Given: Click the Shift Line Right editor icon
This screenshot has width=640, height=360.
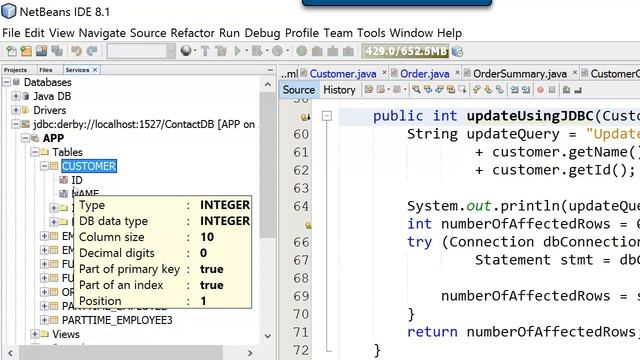Looking at the screenshot, I should coord(526,89).
